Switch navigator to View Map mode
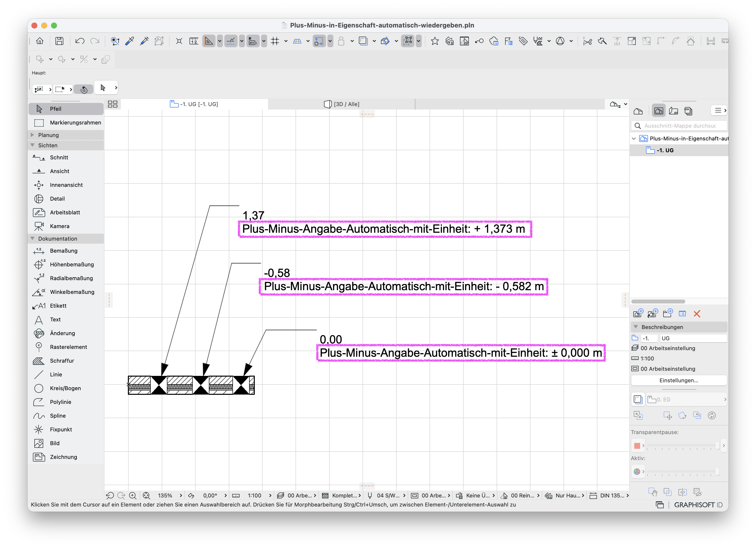Viewport: 756px width, 548px height. click(x=658, y=111)
